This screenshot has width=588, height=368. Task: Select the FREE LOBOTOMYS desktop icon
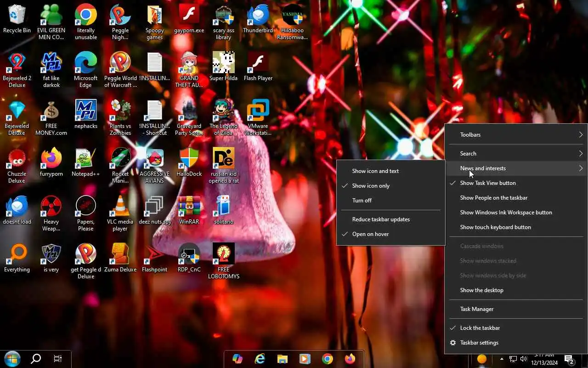(x=224, y=261)
